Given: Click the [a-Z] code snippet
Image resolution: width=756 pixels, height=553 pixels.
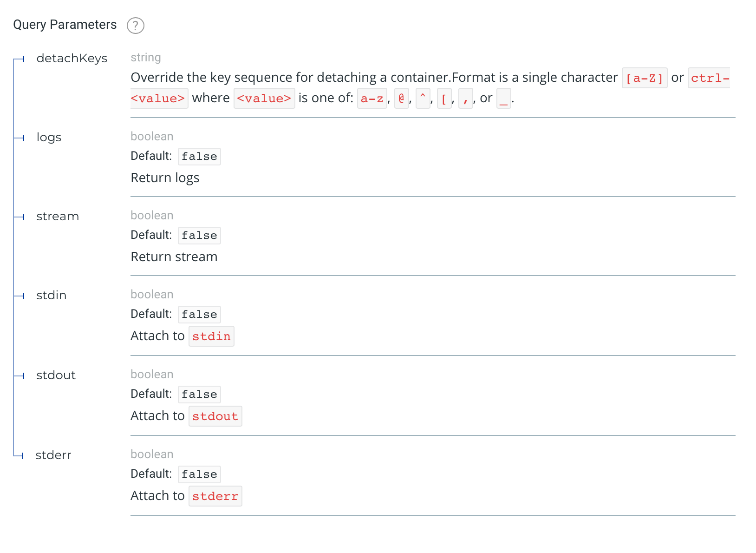Looking at the screenshot, I should pos(644,78).
